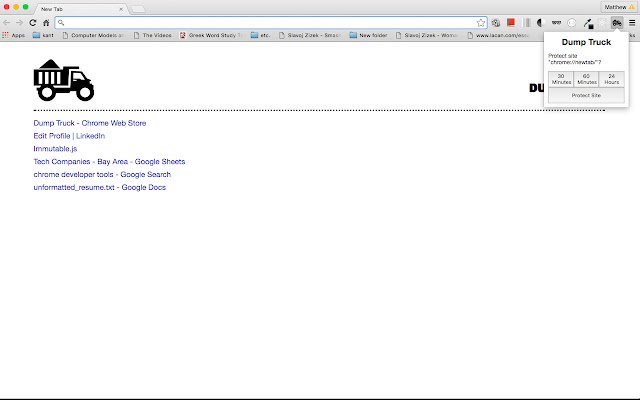This screenshot has width=640, height=400.
Task: Click the eyedropper color picker extension
Action: (x=588, y=23)
